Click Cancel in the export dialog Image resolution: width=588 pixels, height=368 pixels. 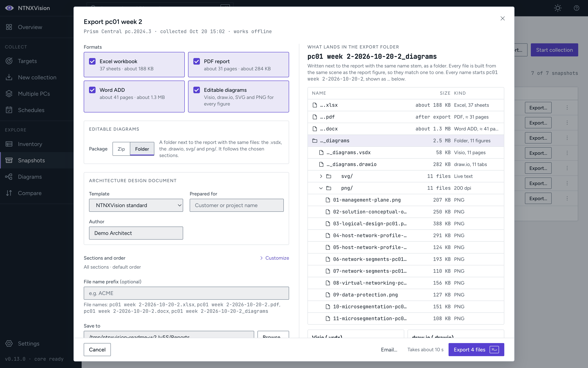pyautogui.click(x=97, y=350)
